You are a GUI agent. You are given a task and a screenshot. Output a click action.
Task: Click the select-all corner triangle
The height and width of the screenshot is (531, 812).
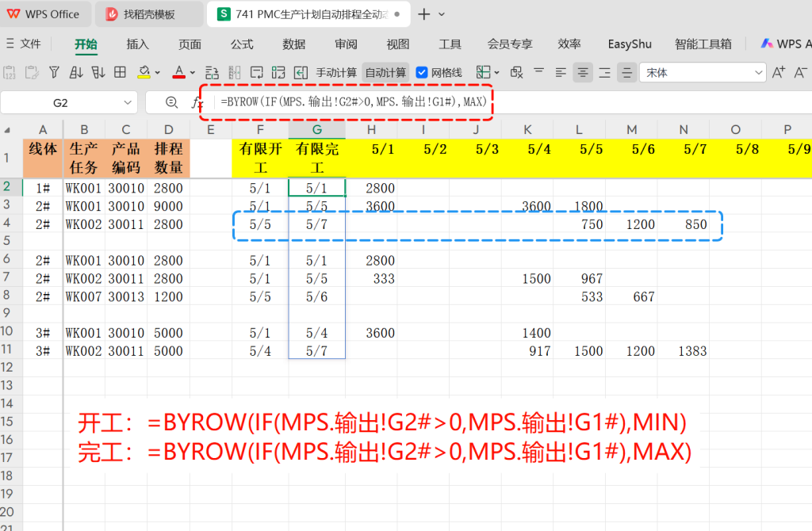click(x=7, y=130)
